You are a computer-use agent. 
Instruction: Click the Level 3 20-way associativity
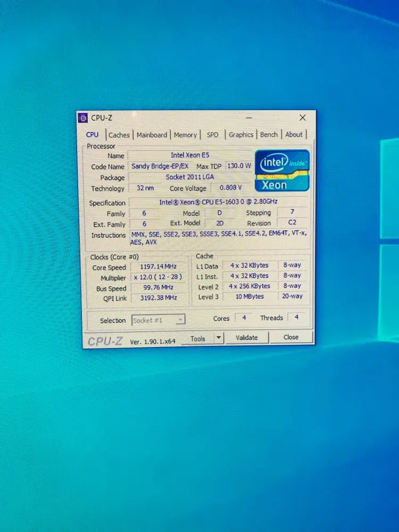pyautogui.click(x=292, y=296)
